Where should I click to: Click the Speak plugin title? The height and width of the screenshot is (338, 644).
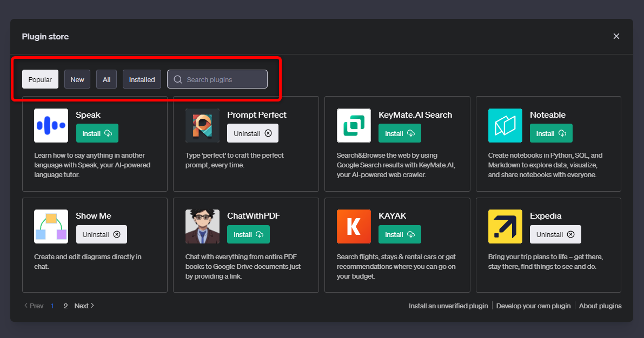pos(88,115)
